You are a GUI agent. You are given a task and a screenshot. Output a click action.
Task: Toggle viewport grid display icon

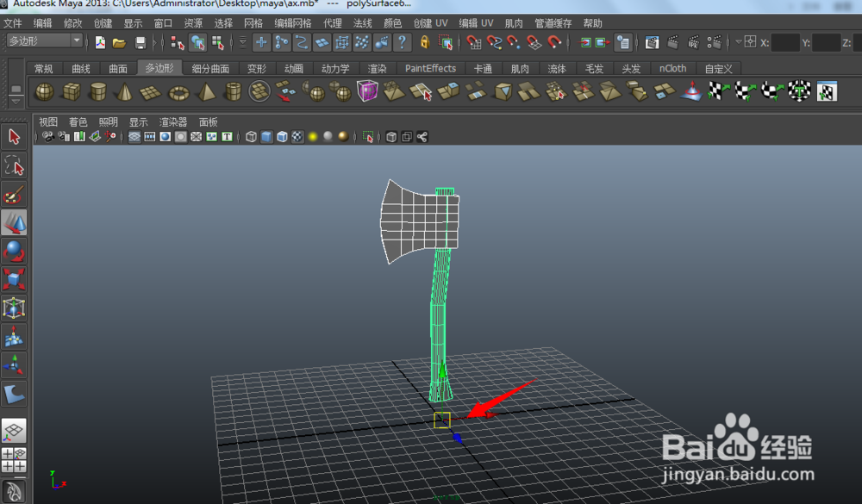(134, 137)
